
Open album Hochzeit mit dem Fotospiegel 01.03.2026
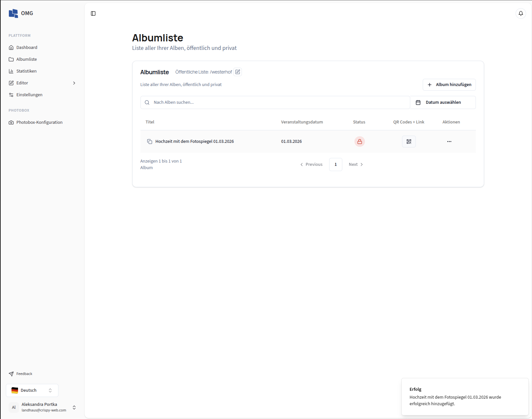195,142
